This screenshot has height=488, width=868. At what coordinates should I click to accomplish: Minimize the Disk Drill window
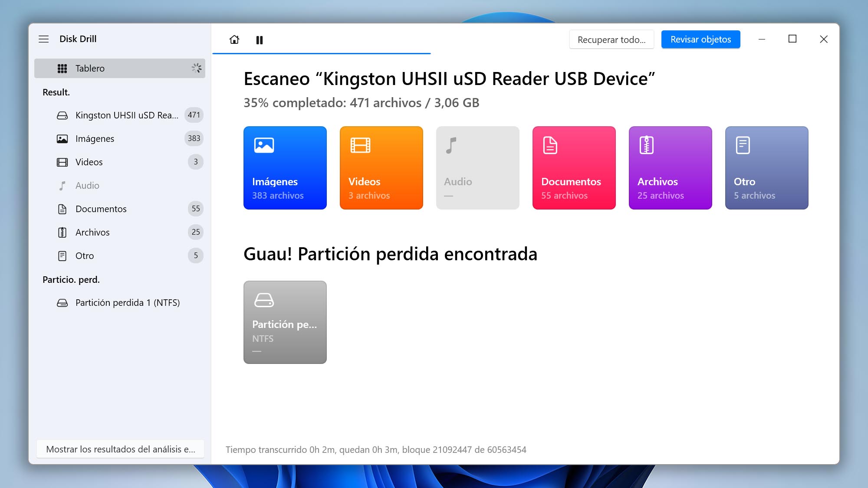tap(762, 39)
